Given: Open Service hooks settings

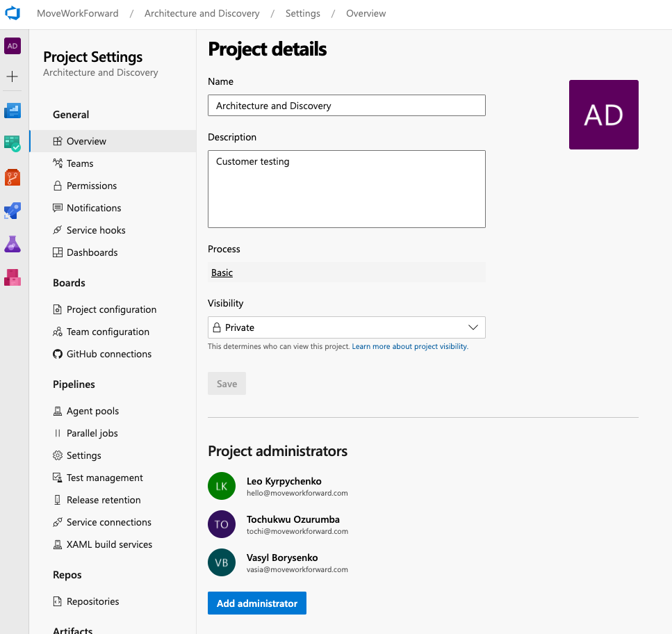Looking at the screenshot, I should tap(96, 230).
